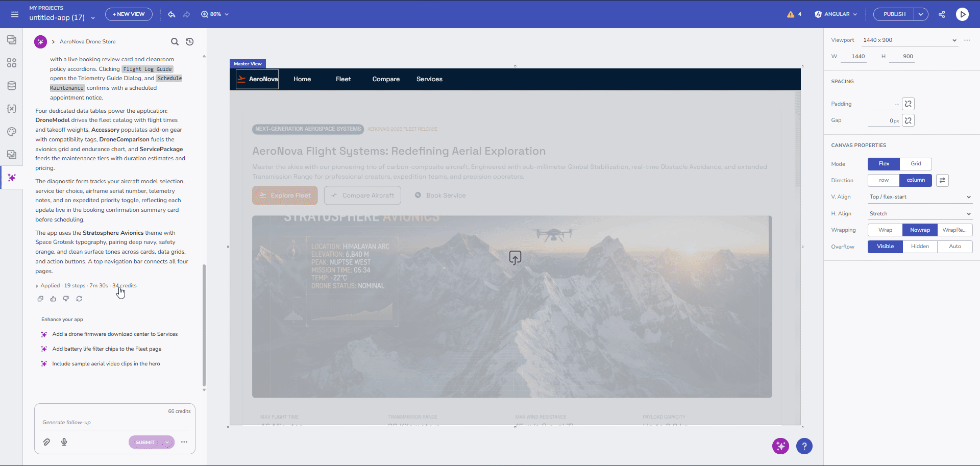
Task: Click the Fleet navigation item
Action: pyautogui.click(x=344, y=79)
